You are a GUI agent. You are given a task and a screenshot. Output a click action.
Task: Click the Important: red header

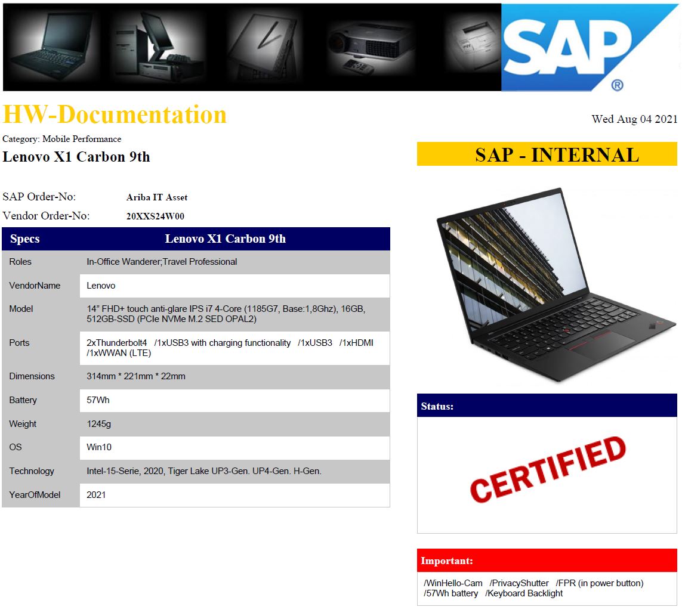547,561
